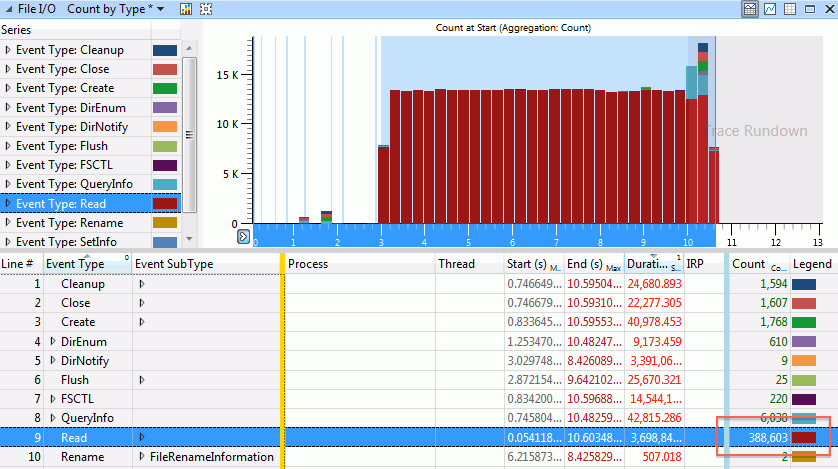The height and width of the screenshot is (469, 838).
Task: Expand Read row Event SubType arrow
Action: pyautogui.click(x=142, y=437)
